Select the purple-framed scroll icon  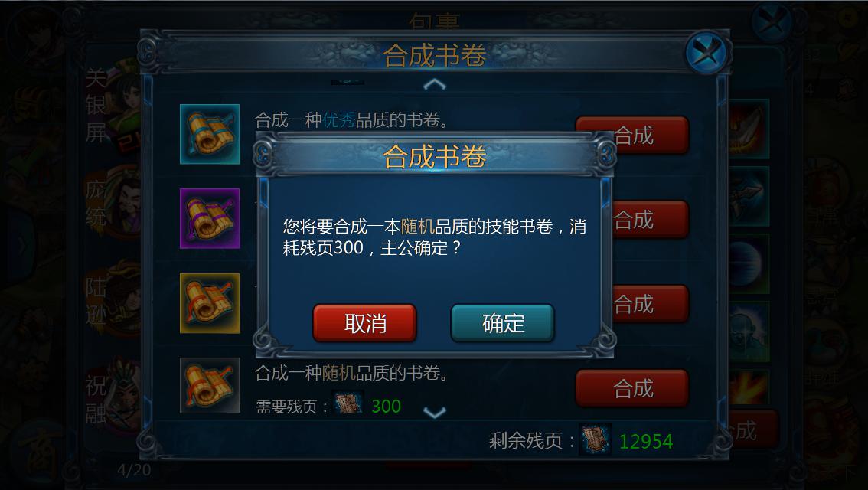tap(210, 218)
